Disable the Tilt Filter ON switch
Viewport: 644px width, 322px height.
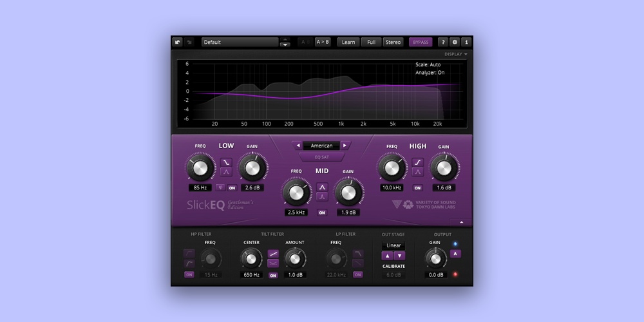tap(273, 275)
